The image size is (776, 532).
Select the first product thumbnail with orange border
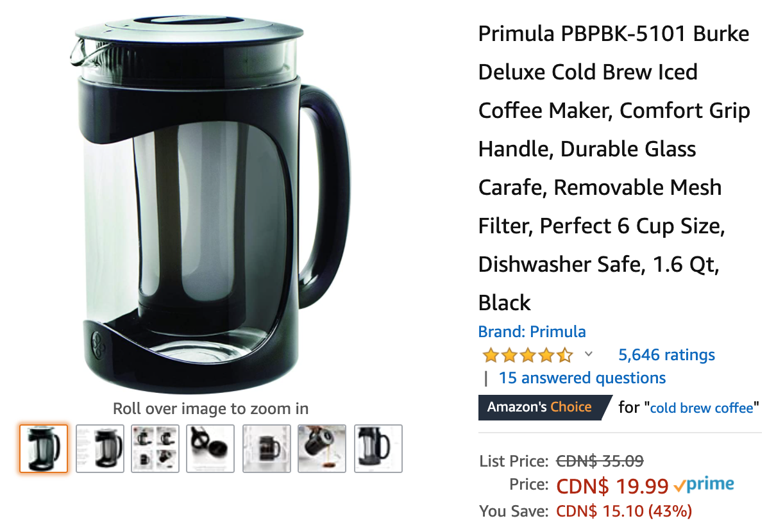[44, 449]
